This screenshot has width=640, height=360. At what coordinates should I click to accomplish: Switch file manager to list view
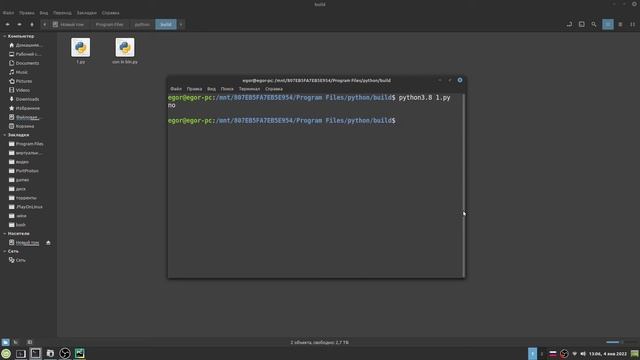pos(620,24)
